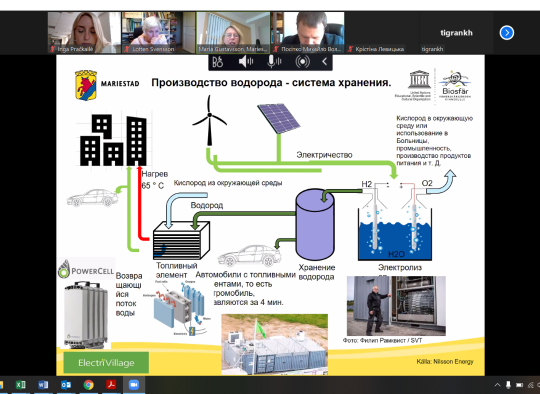Select the tigrankh participant tile

click(x=456, y=32)
